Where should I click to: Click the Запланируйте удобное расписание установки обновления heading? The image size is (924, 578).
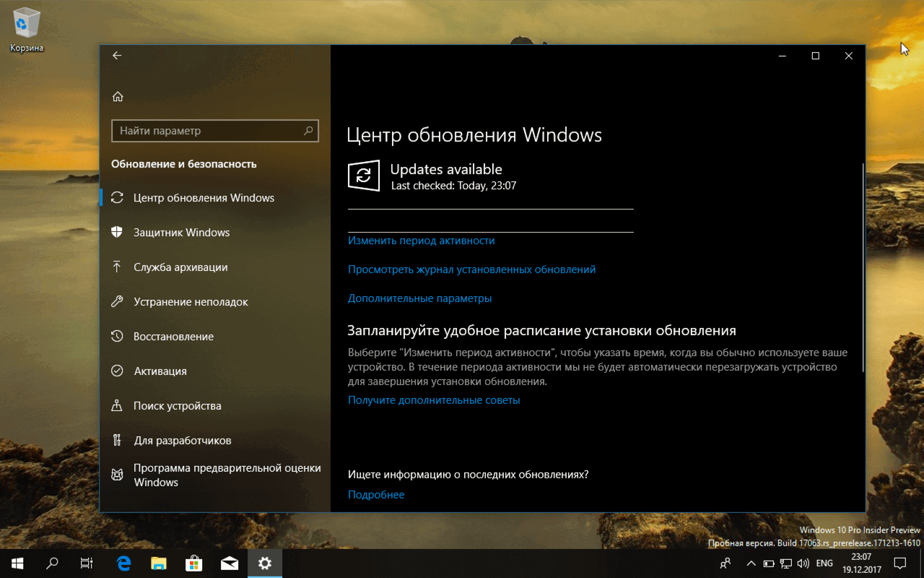542,331
